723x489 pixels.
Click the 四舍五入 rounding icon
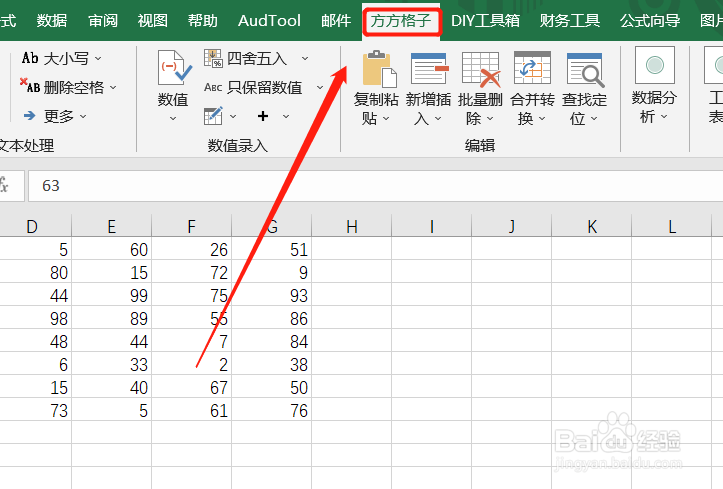[x=213, y=59]
